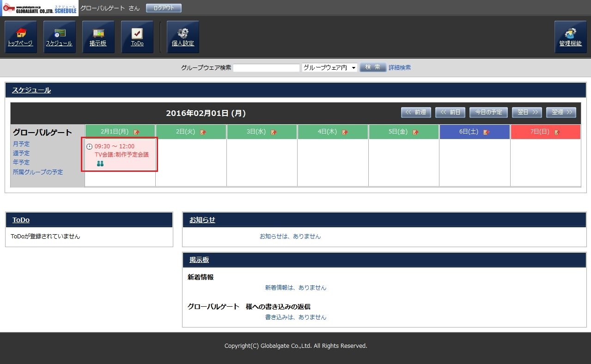Click the ログアウト logout button
Image resolution: width=591 pixels, height=364 pixels.
coord(164,8)
